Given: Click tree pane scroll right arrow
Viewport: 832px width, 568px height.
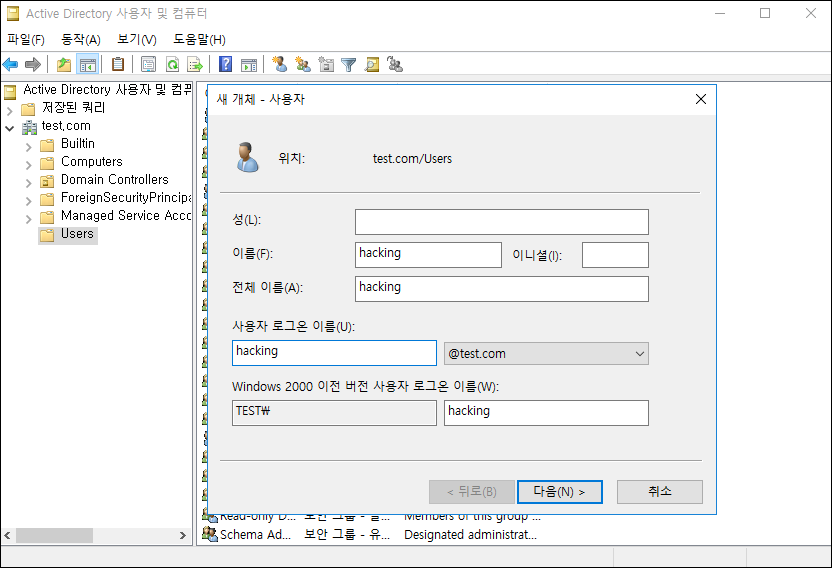Looking at the screenshot, I should [x=183, y=535].
